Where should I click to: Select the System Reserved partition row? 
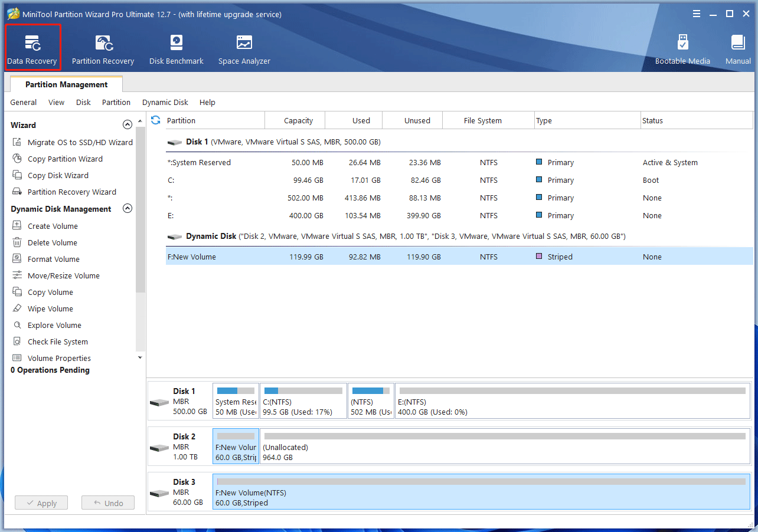click(459, 162)
